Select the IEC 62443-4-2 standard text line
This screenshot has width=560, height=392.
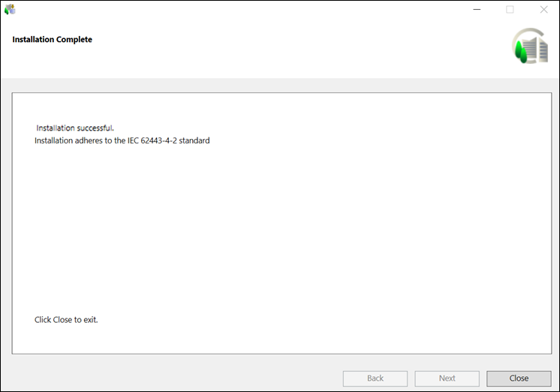tap(122, 140)
